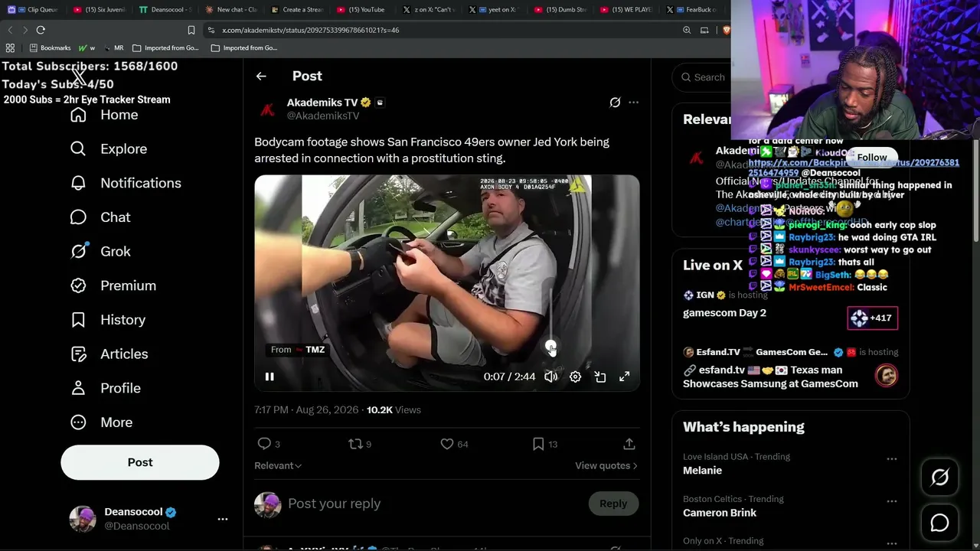980x551 pixels.
Task: Open Profile from the sidebar
Action: (105, 388)
